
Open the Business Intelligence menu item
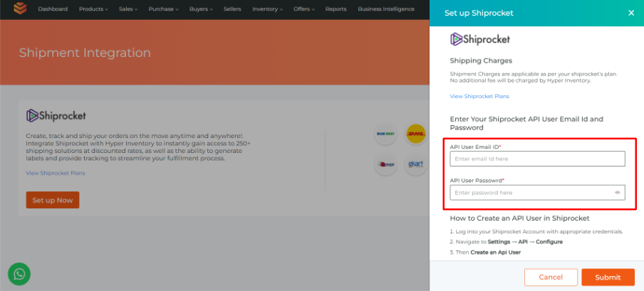click(386, 9)
